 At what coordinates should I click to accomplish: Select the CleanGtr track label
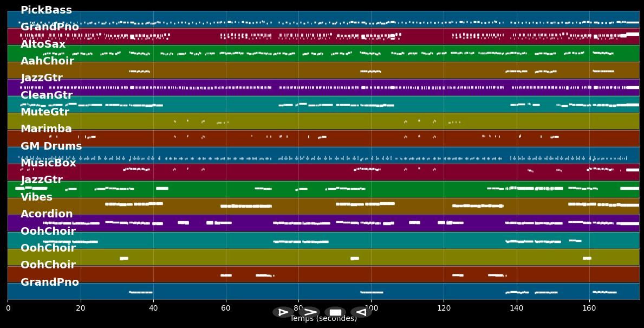point(47,95)
